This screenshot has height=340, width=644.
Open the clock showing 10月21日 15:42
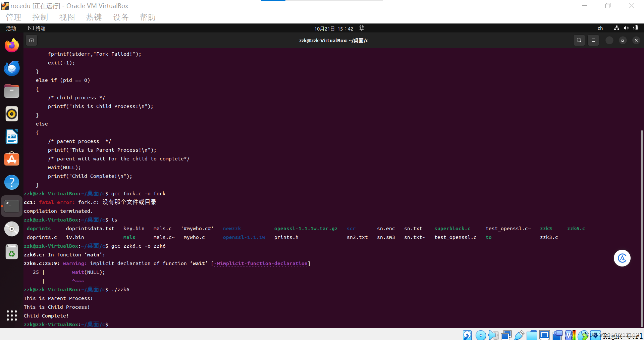pyautogui.click(x=334, y=29)
